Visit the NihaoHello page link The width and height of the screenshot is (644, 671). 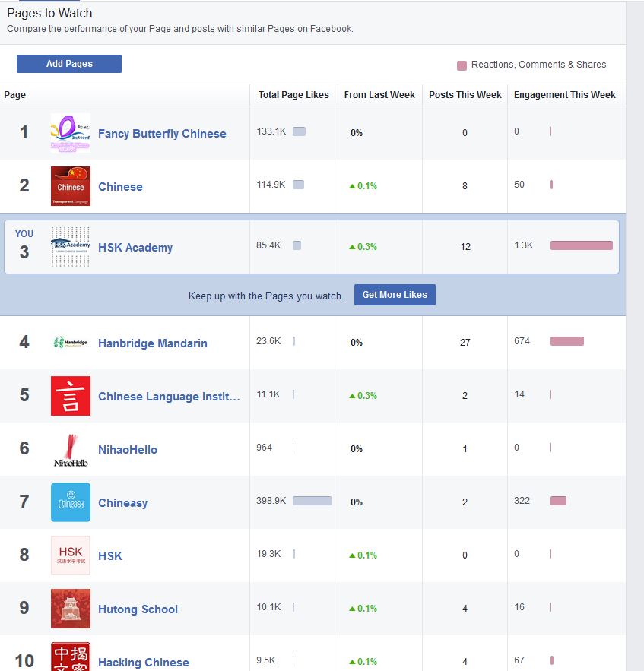(128, 449)
